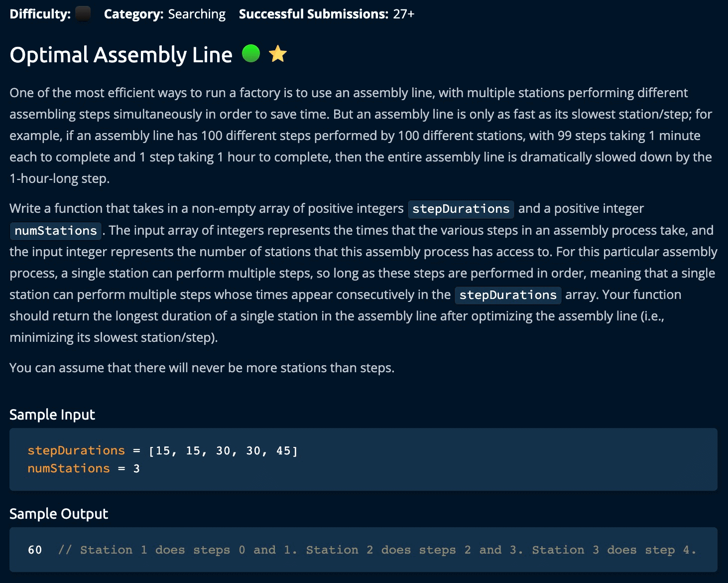Click the numStations inline code tag in the description

tap(56, 230)
